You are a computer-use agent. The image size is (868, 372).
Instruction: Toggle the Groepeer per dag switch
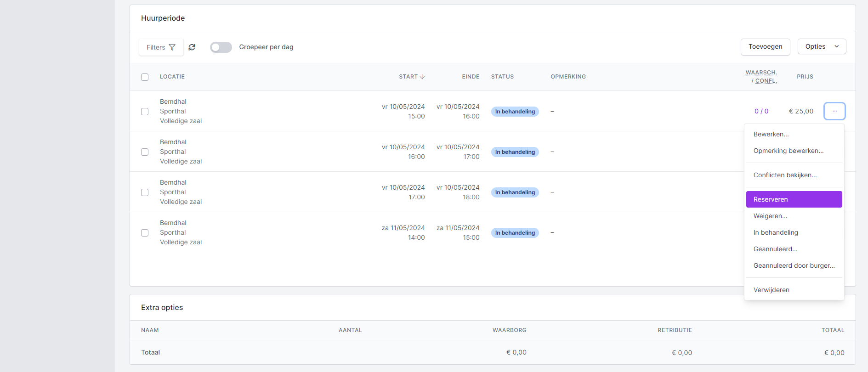point(221,47)
